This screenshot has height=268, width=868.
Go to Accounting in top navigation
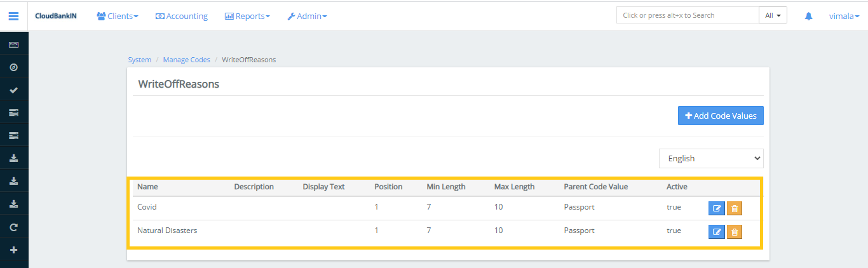click(182, 16)
